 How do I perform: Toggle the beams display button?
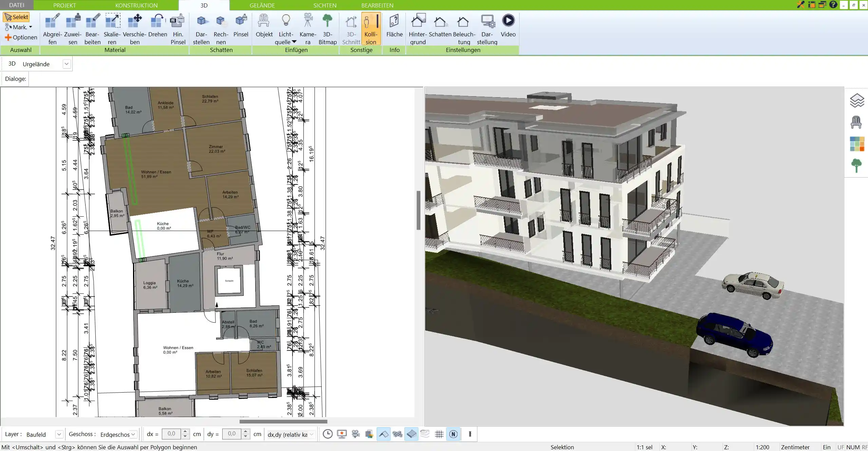click(x=397, y=434)
